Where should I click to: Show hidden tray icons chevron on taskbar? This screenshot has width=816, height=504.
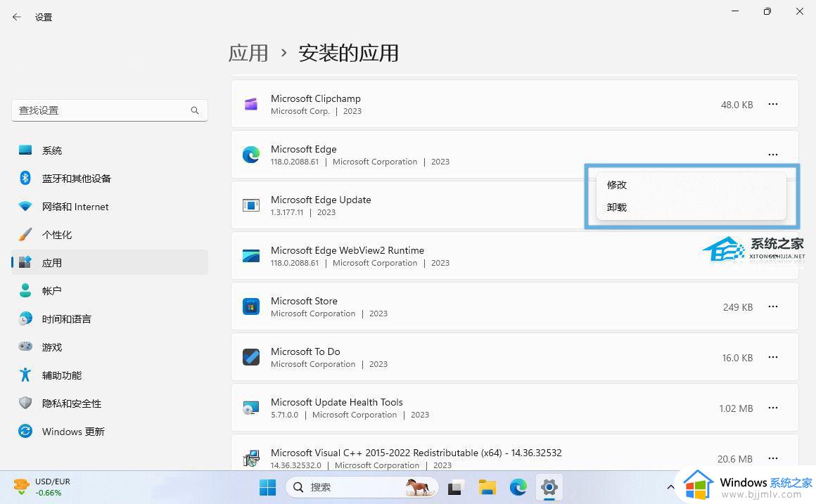coord(670,487)
